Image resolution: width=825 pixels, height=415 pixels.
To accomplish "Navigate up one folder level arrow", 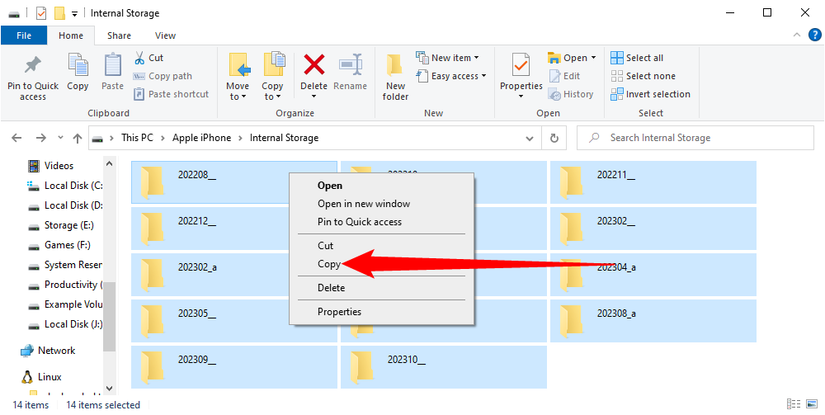I will pos(77,138).
